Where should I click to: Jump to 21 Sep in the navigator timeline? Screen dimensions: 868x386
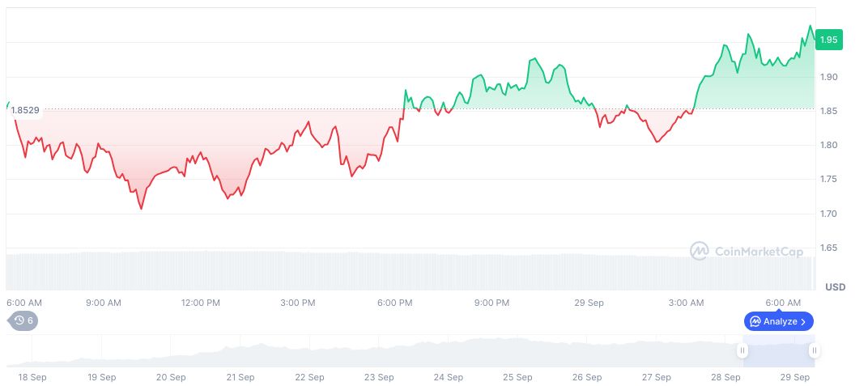click(240, 377)
